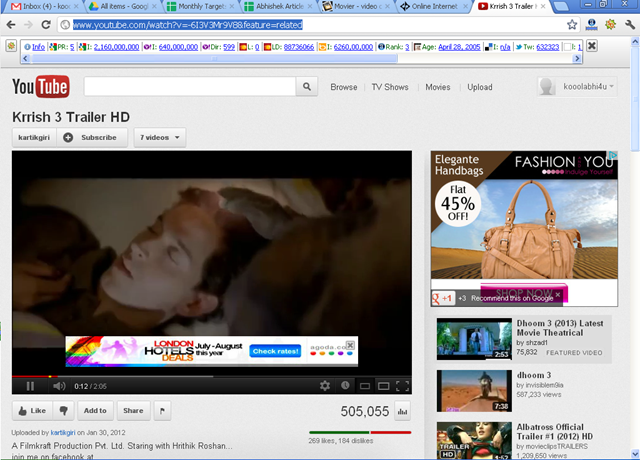The width and height of the screenshot is (640, 460).
Task: Click the Age April 28, 2005 link
Action: pos(459,47)
